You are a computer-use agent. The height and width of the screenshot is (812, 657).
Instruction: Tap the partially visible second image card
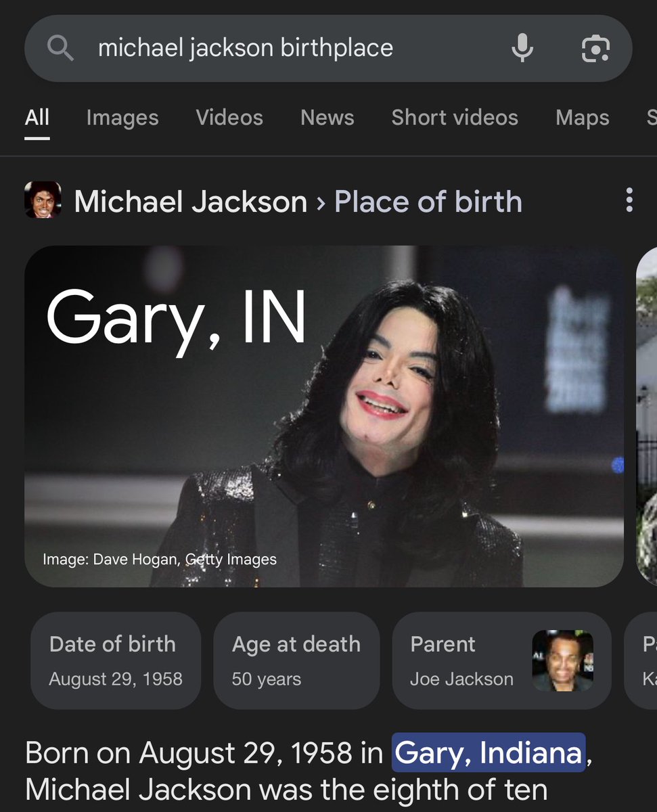click(x=647, y=416)
